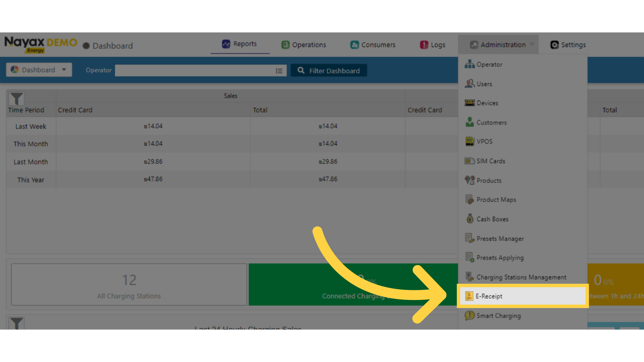This screenshot has height=362, width=644.
Task: Click the E-Receipt menu icon
Action: click(x=469, y=296)
